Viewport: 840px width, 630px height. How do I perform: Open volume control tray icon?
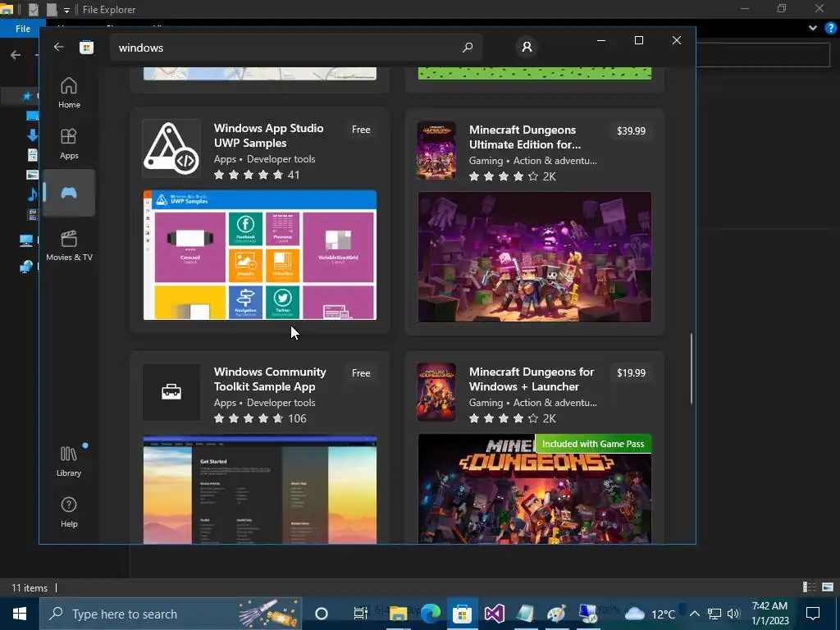pyautogui.click(x=733, y=614)
